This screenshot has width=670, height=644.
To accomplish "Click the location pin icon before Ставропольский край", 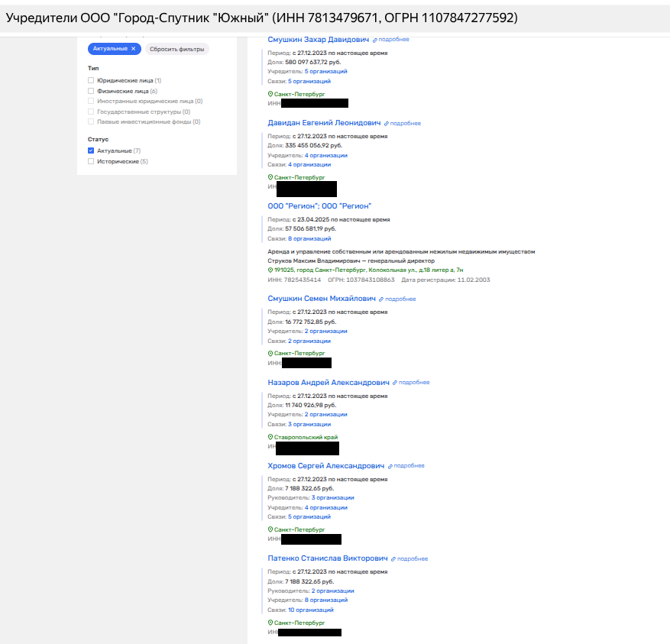I will pos(270,437).
